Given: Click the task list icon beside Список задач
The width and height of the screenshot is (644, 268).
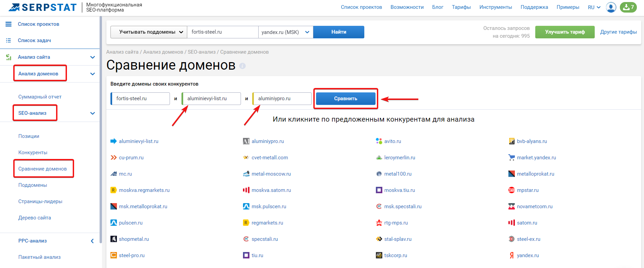Looking at the screenshot, I should (8, 40).
